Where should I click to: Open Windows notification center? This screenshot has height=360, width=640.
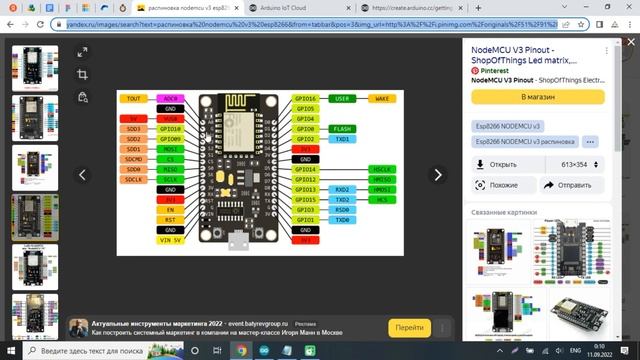[624, 351]
